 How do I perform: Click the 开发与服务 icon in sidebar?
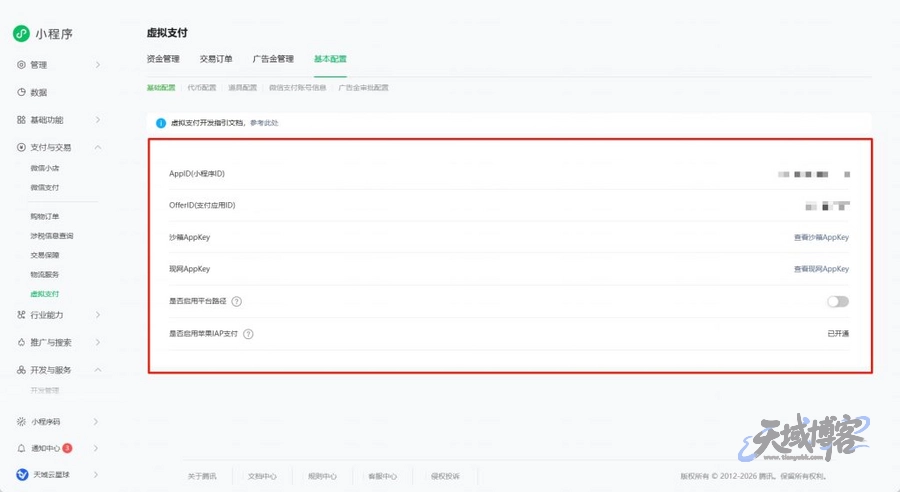[21, 370]
